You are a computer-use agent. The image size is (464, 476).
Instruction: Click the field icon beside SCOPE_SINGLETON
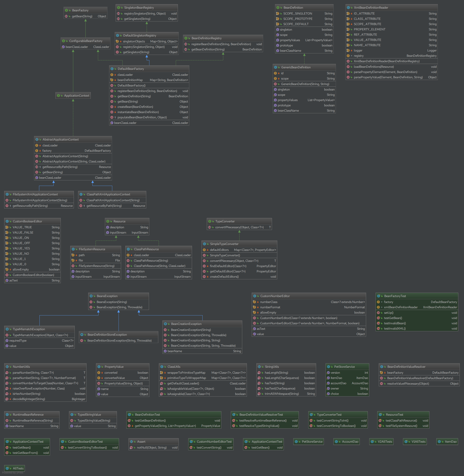coord(277,14)
